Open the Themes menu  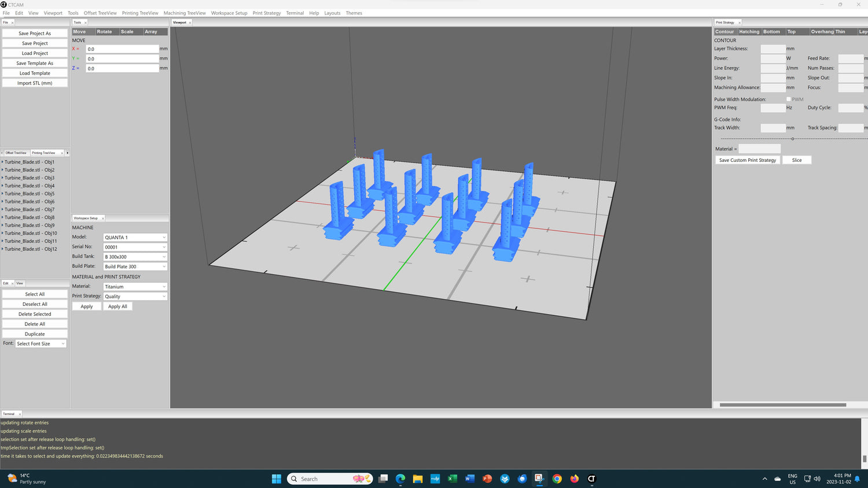click(x=354, y=13)
